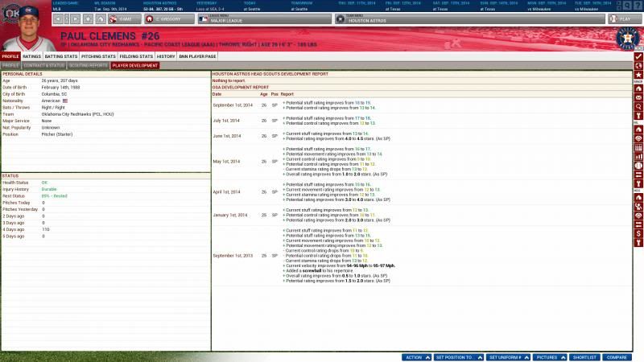Click the Durable injury history value
The height and width of the screenshot is (362, 644).
49,189
